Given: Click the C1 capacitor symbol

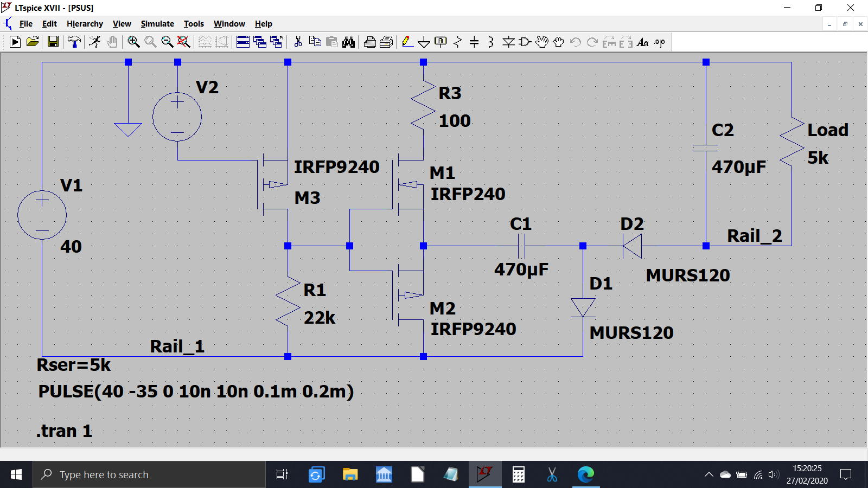Looking at the screenshot, I should click(x=521, y=246).
